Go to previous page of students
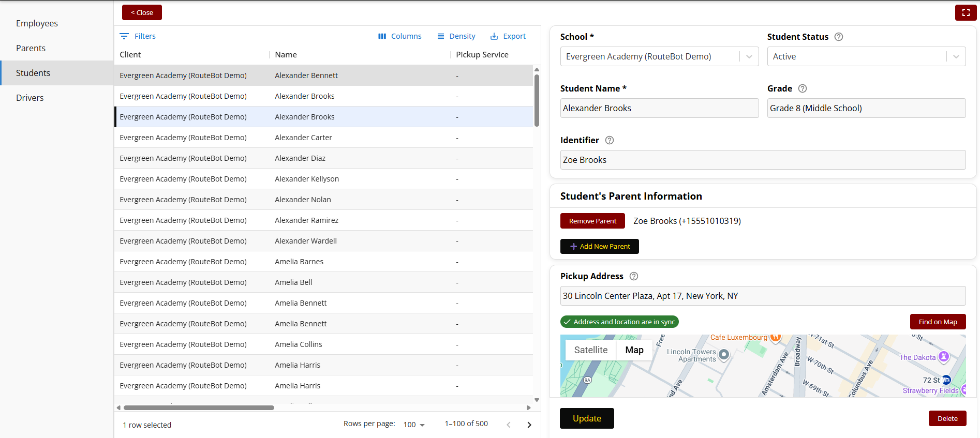This screenshot has height=438, width=980. [509, 425]
